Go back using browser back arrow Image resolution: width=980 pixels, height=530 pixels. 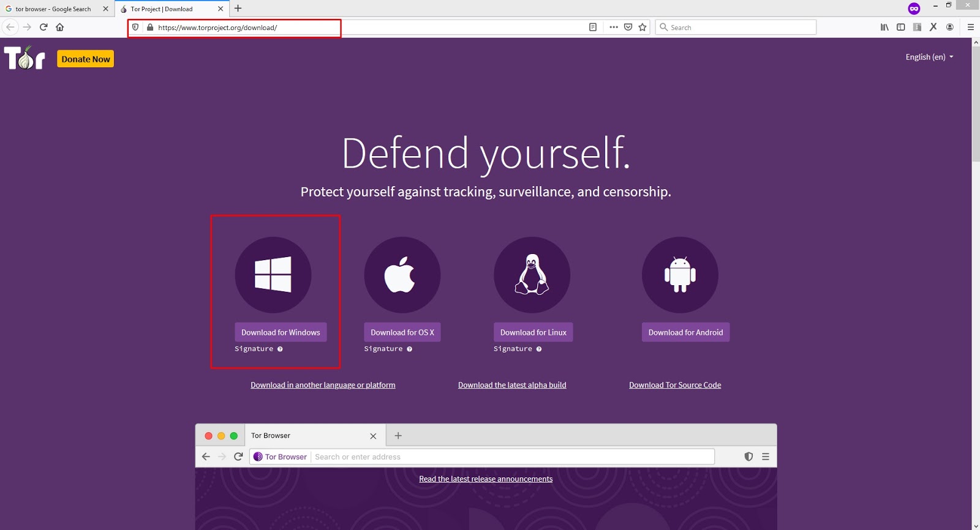[10, 27]
